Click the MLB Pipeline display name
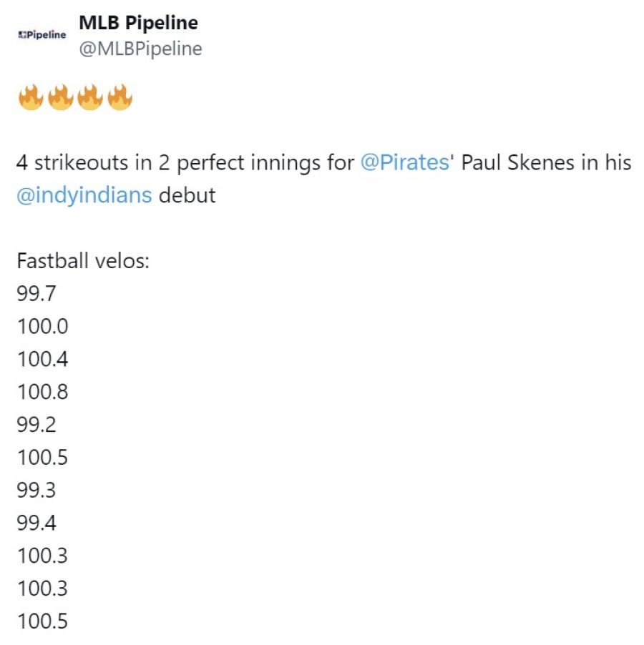Viewport: 644px width, 645px height. pos(138,23)
